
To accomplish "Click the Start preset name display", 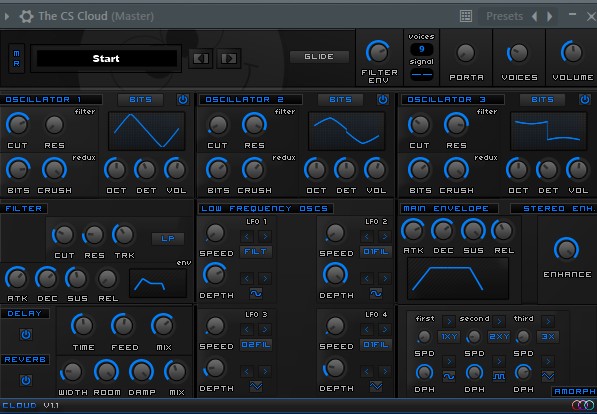I will pos(106,58).
